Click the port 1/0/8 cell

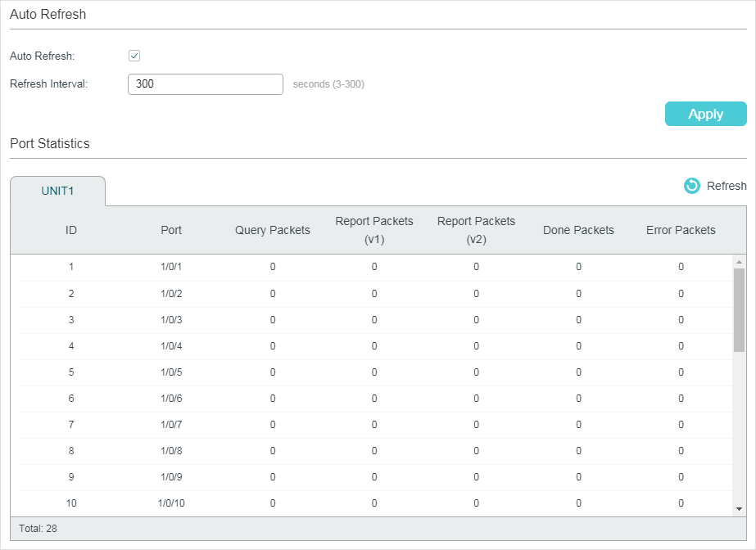tap(171, 451)
